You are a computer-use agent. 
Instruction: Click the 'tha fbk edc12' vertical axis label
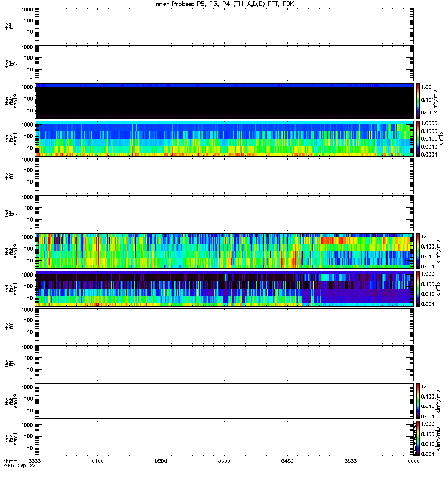click(11, 100)
